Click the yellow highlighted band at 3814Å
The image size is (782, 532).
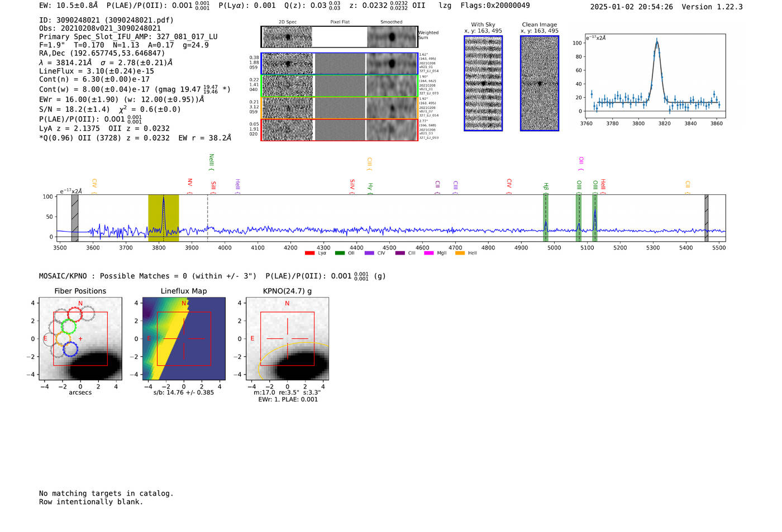coord(163,218)
